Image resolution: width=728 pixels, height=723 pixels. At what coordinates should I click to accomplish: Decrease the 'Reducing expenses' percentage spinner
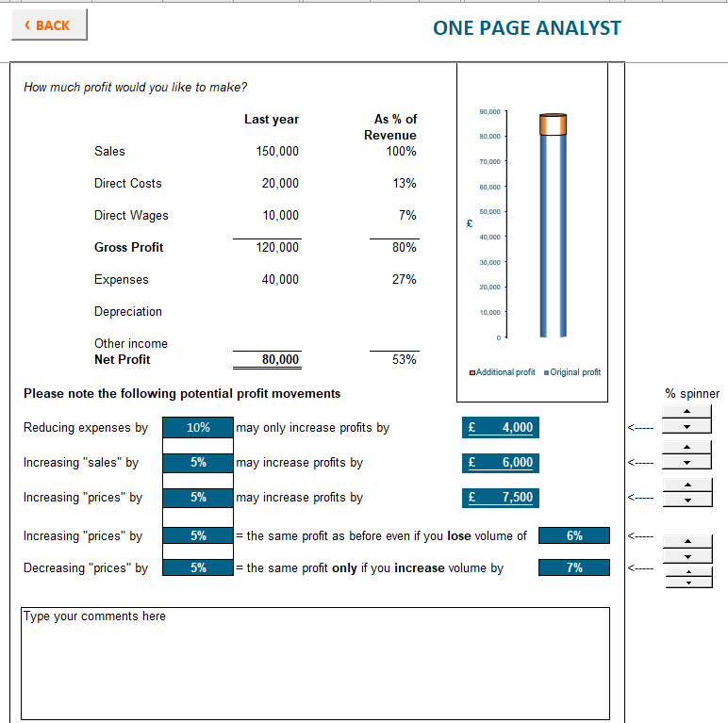[x=687, y=426]
